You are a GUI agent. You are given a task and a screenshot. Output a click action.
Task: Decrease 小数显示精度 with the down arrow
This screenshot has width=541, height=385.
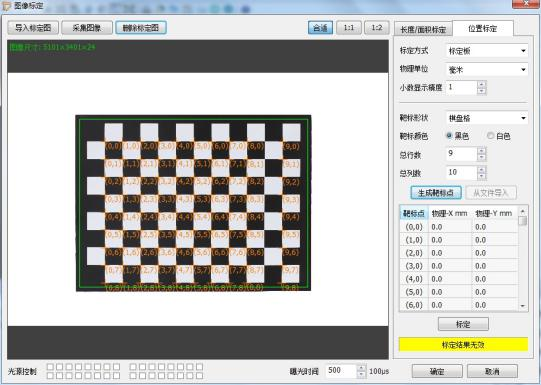(482, 91)
